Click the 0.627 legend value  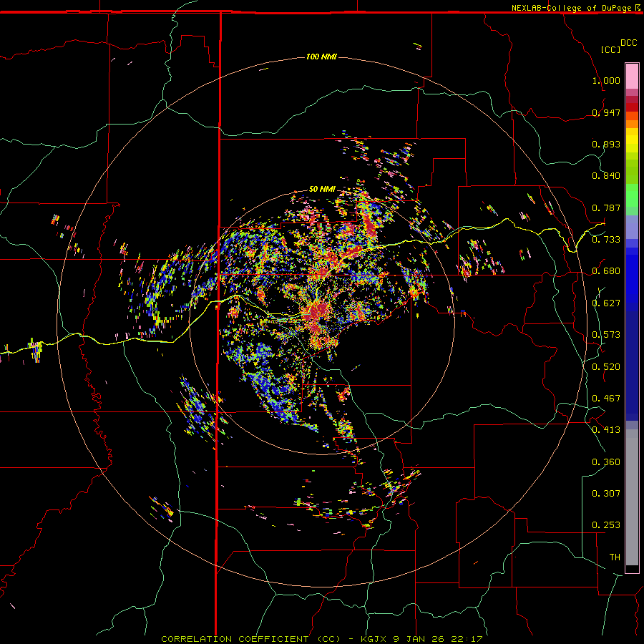(x=606, y=303)
